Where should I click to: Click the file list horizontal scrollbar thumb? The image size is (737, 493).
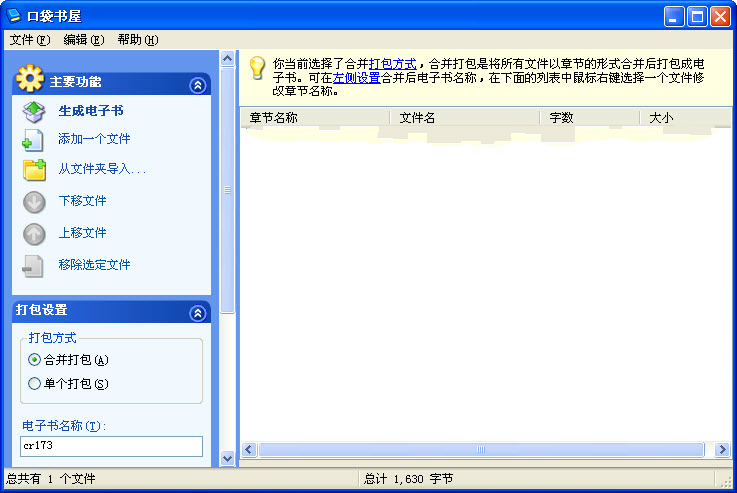point(481,450)
